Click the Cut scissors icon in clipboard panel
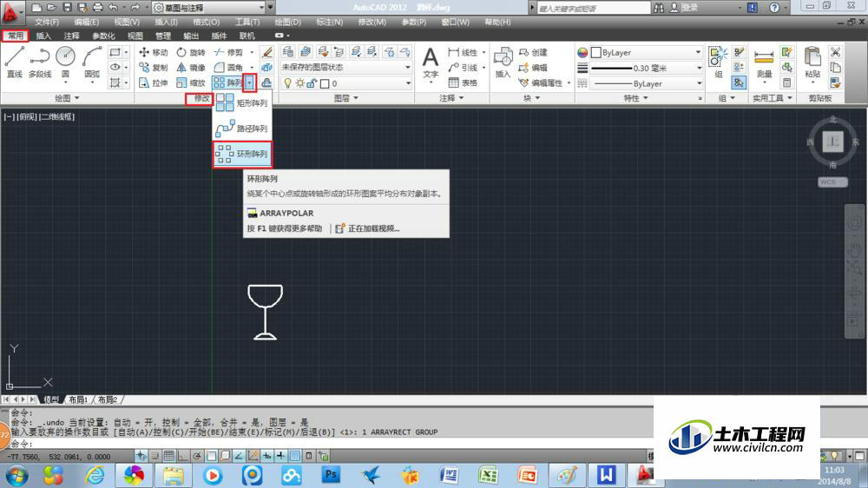 [x=835, y=52]
